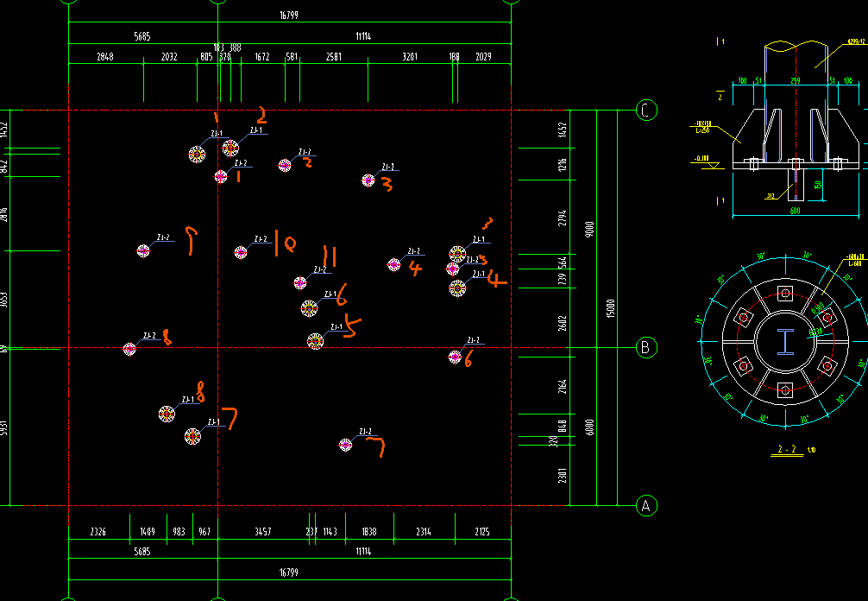Click the 1216 vertical dimension value
The height and width of the screenshot is (601, 868).
click(x=563, y=165)
